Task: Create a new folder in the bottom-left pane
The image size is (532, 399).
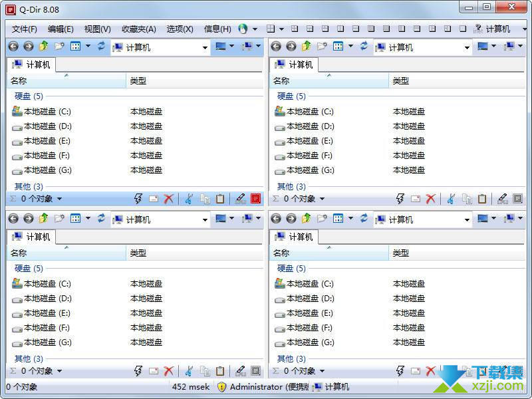Action: tap(59, 219)
